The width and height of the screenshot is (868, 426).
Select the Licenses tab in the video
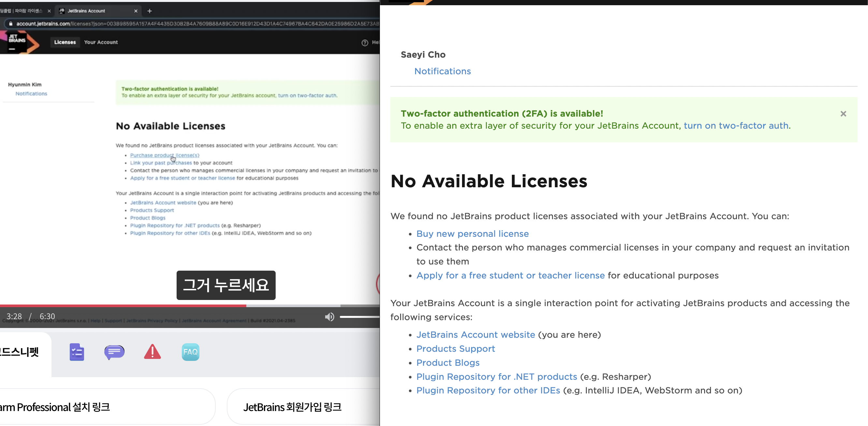[x=65, y=42]
